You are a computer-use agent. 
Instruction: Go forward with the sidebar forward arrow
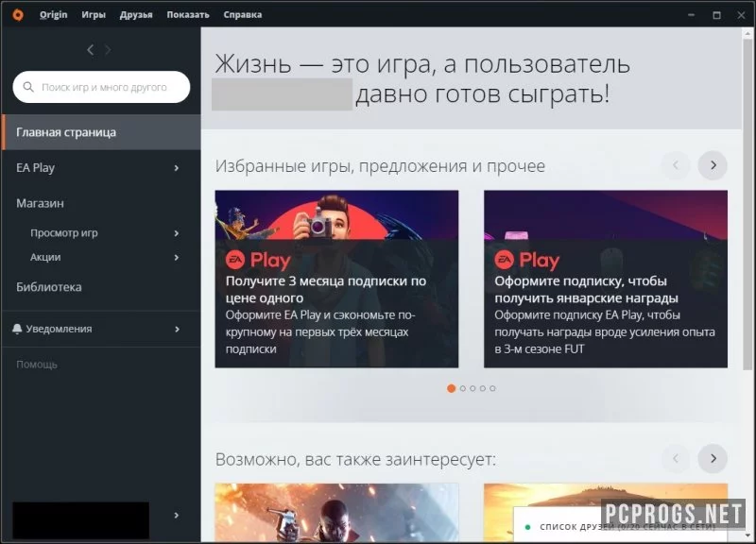point(108,50)
